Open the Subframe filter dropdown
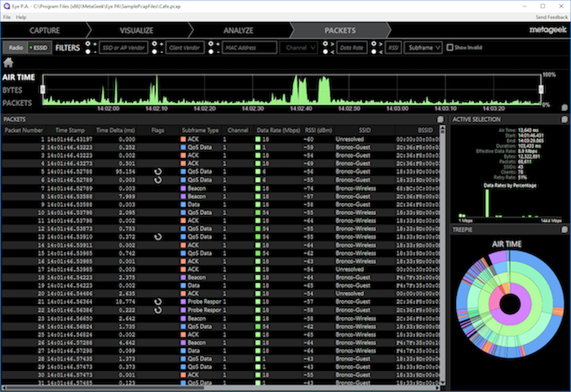Screen dimensions: 571x392 (423, 48)
